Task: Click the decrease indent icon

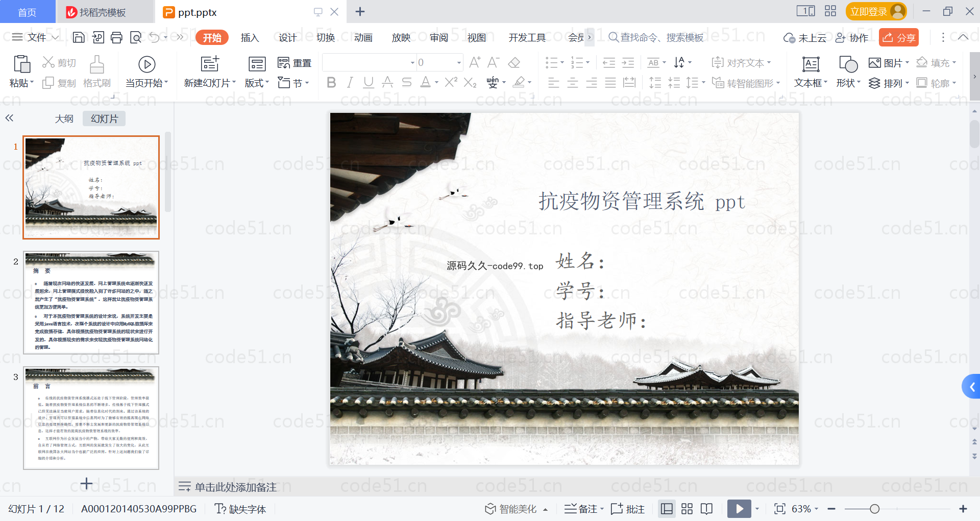Action: [609, 63]
